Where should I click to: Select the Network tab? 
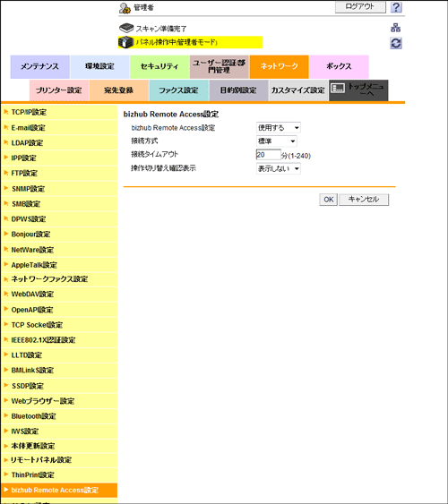[x=280, y=67]
